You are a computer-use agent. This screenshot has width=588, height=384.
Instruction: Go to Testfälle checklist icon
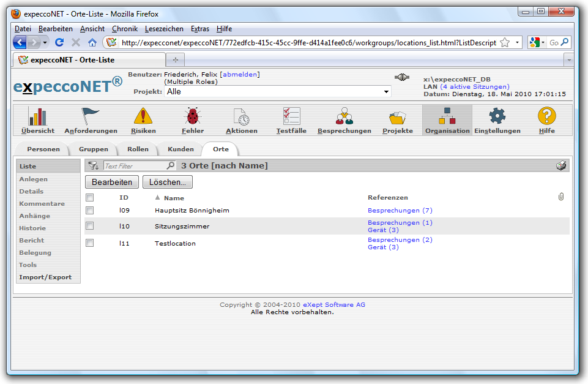pos(291,117)
